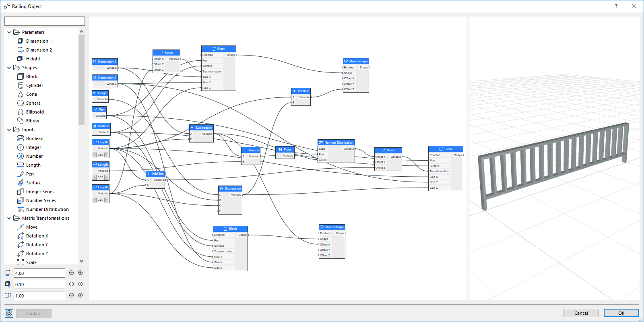
Task: Collapse the Parameters folder
Action: 9,32
